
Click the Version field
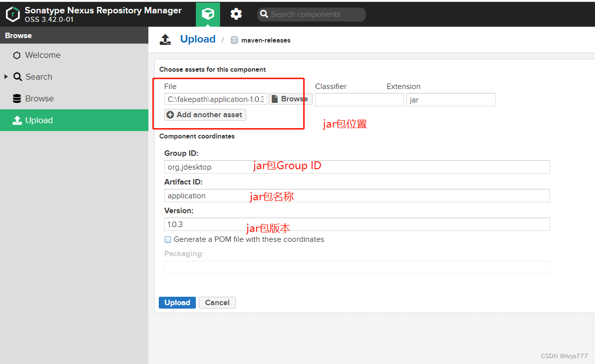pos(357,224)
